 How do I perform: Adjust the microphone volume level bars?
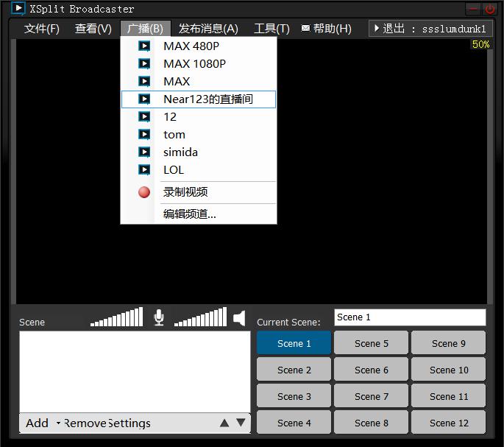point(116,318)
